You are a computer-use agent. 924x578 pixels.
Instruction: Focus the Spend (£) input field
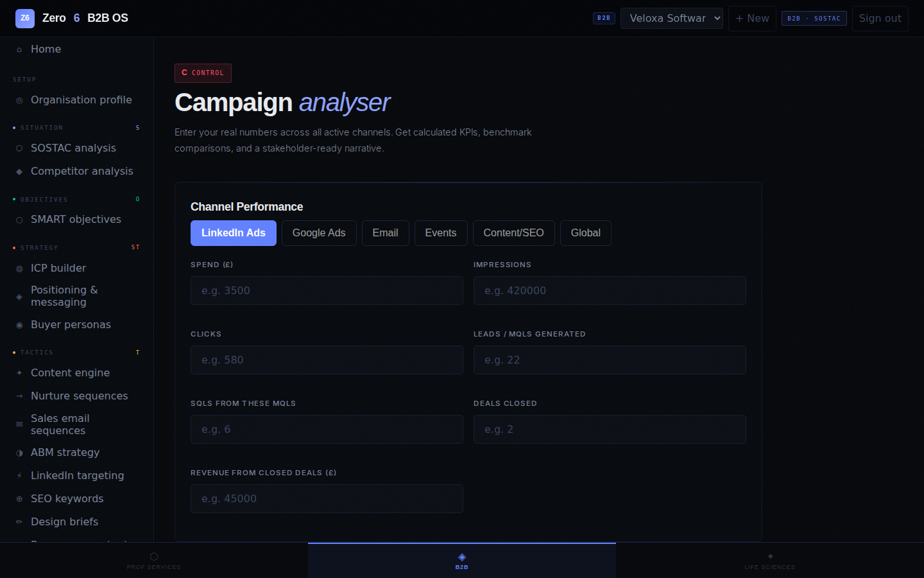point(327,291)
